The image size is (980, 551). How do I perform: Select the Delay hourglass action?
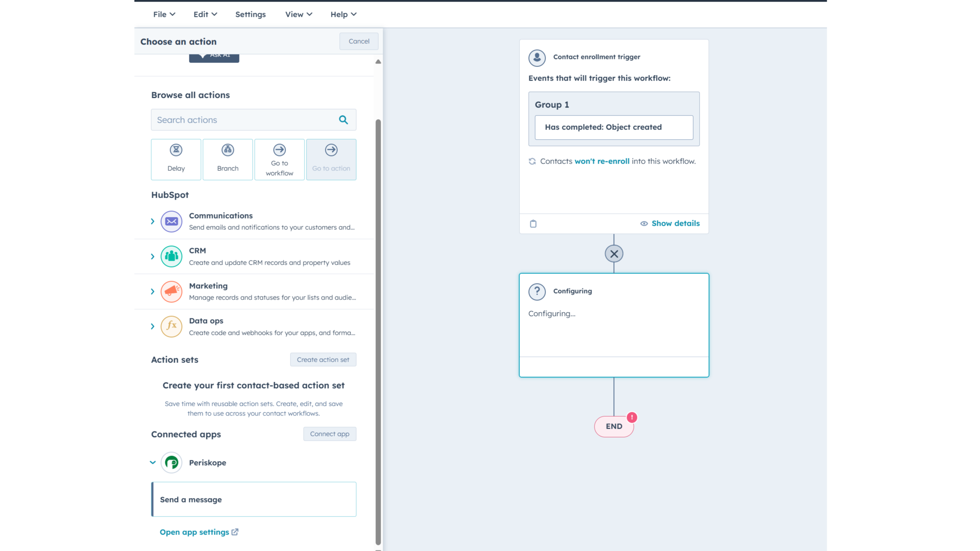[176, 159]
